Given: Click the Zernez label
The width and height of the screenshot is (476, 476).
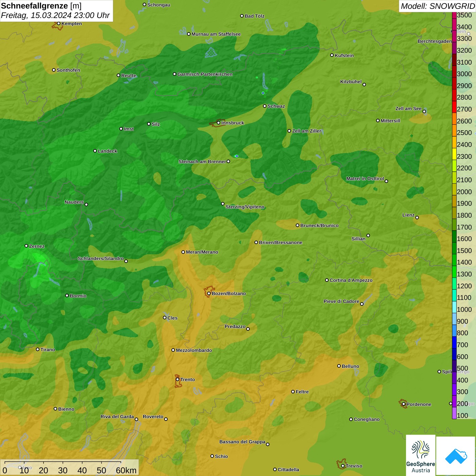Looking at the screenshot, I should tap(37, 246).
